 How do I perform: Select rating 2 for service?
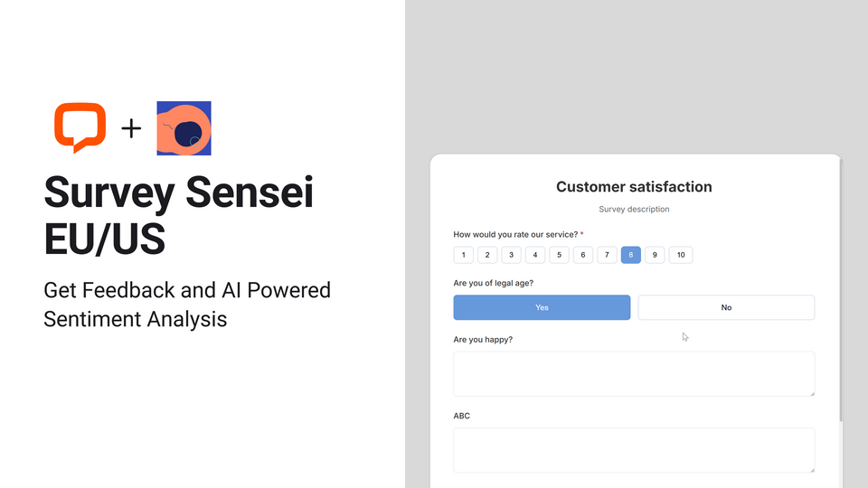[487, 255]
